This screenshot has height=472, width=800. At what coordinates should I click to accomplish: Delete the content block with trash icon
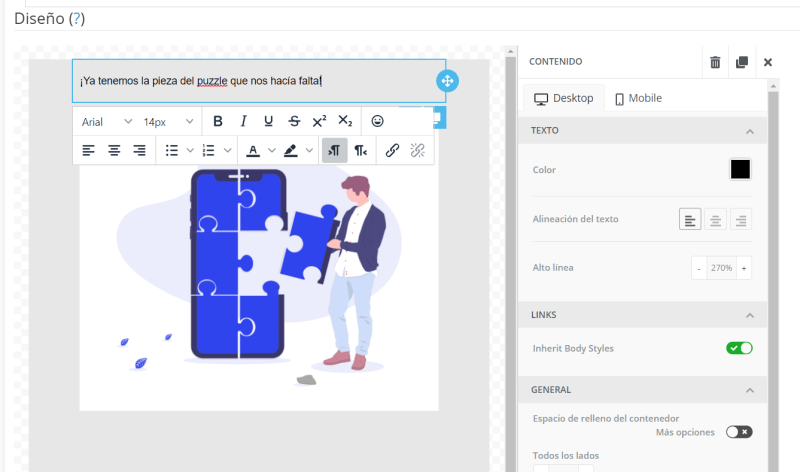715,62
